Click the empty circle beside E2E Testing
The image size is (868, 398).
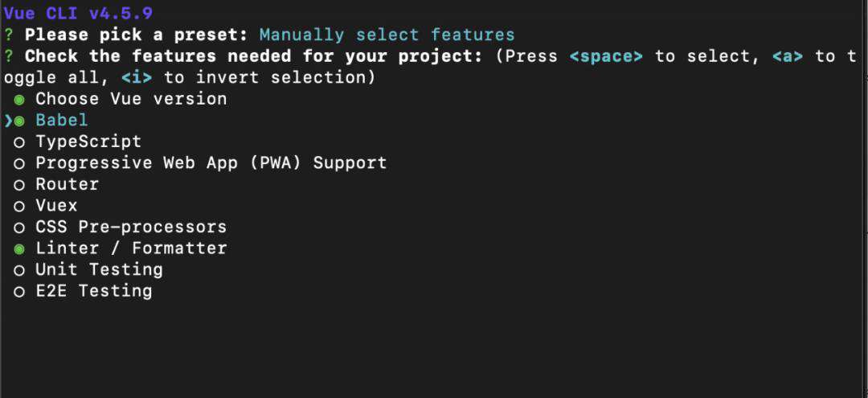[x=19, y=293]
